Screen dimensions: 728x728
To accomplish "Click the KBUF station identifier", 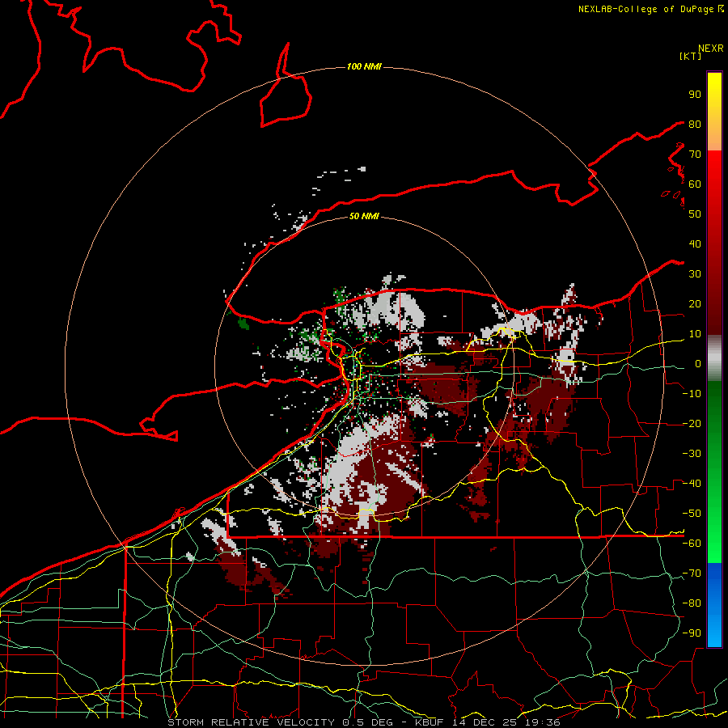I will 430,722.
